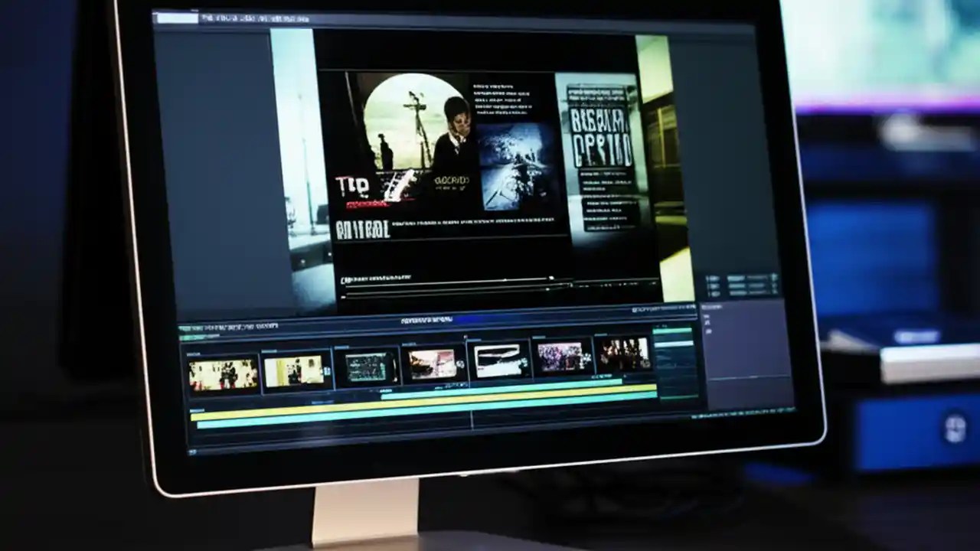
Task: Click the playhead marker on the preview scrubber
Action: pos(550,278)
